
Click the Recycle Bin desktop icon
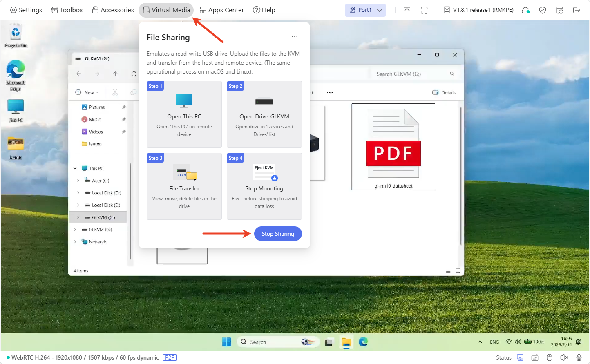click(16, 36)
